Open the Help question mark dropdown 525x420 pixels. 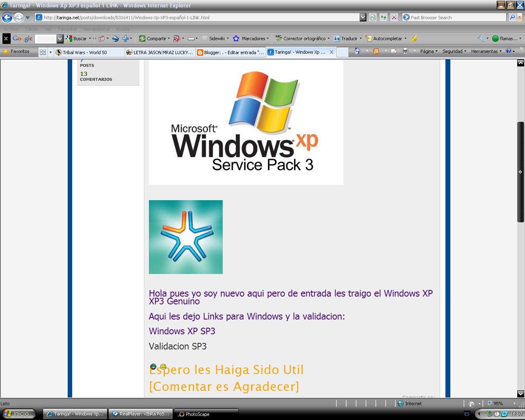[510, 51]
